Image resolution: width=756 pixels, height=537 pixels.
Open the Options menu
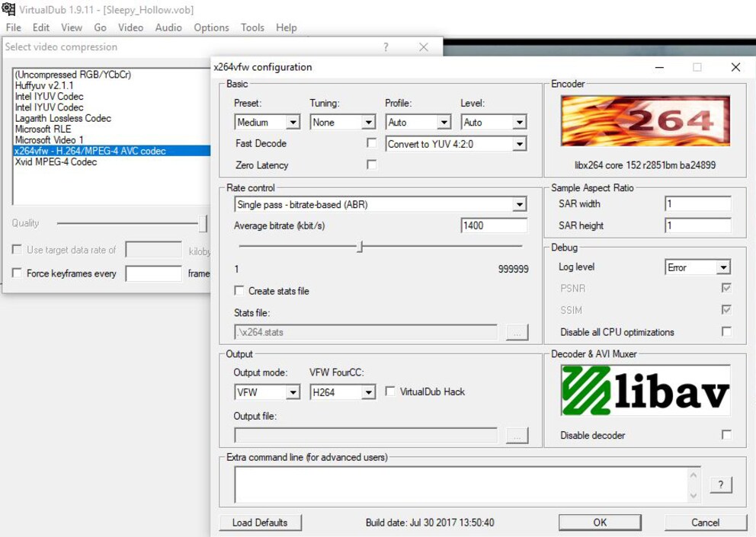[211, 27]
